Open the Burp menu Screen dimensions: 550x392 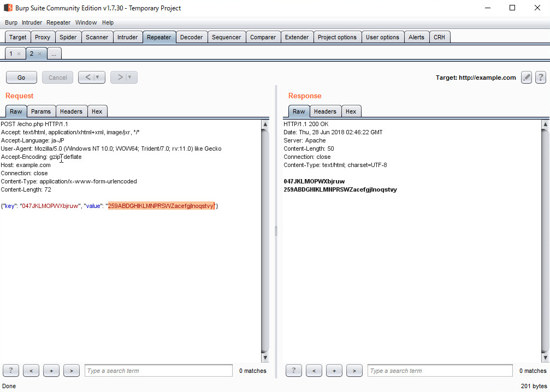11,22
